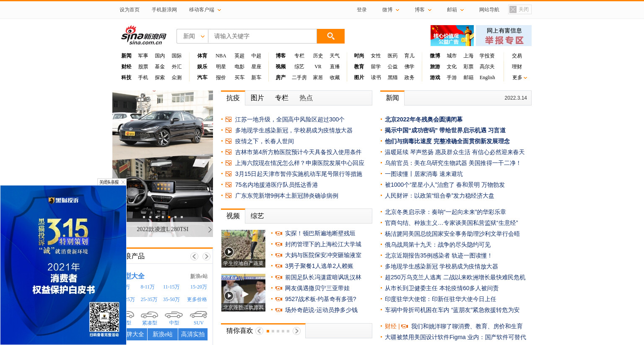
Task: Click the orange search magnifier button
Action: point(330,36)
